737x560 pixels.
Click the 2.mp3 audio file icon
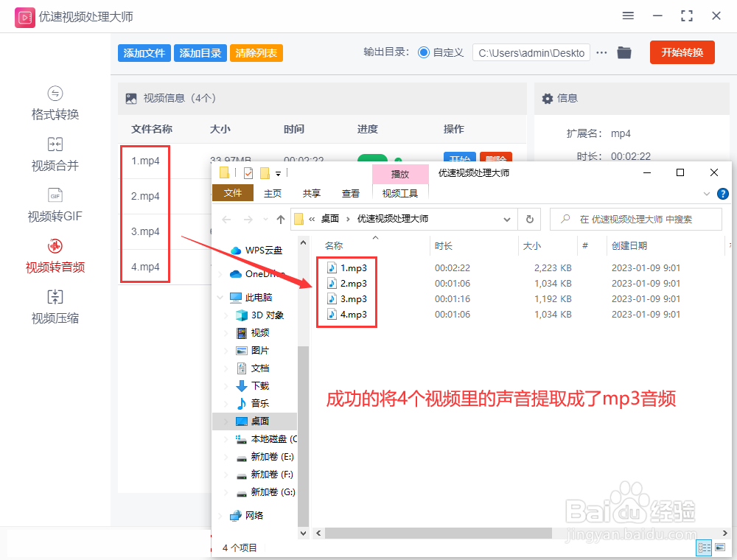[332, 283]
